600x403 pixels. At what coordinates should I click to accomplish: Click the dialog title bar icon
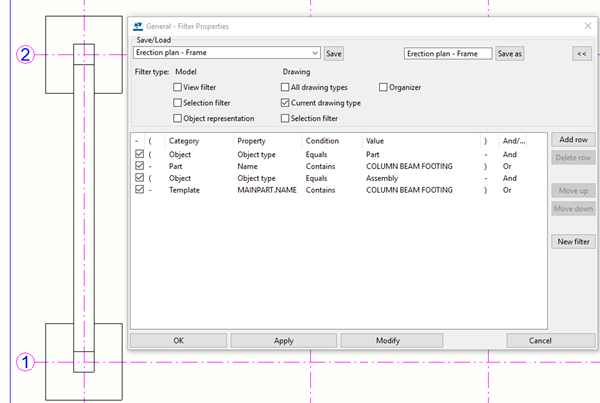tap(138, 24)
